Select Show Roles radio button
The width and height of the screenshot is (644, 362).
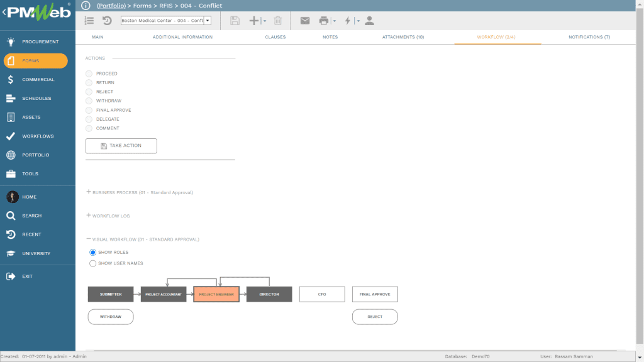pyautogui.click(x=93, y=252)
